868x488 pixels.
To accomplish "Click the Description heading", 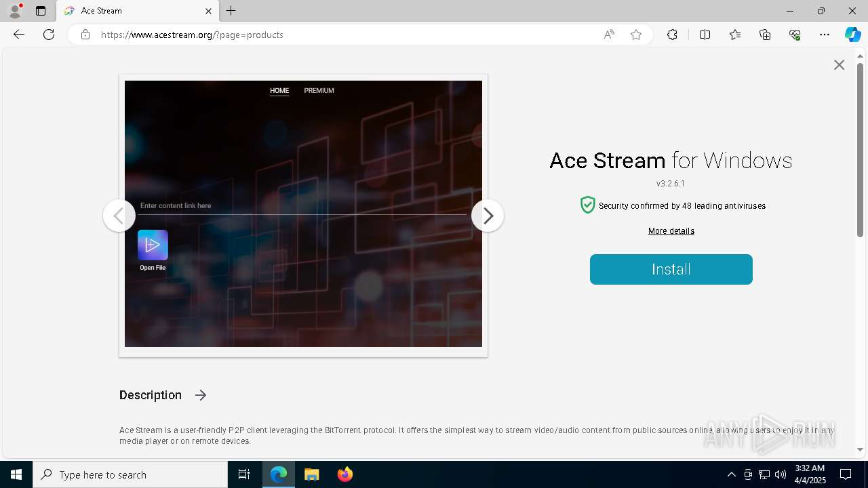I will 151,395.
